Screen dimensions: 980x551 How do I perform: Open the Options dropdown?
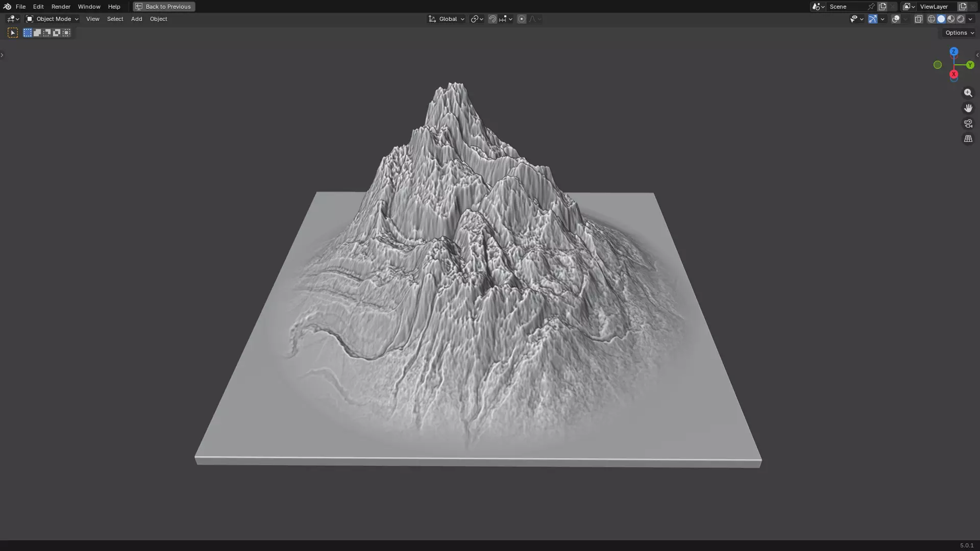pyautogui.click(x=960, y=33)
